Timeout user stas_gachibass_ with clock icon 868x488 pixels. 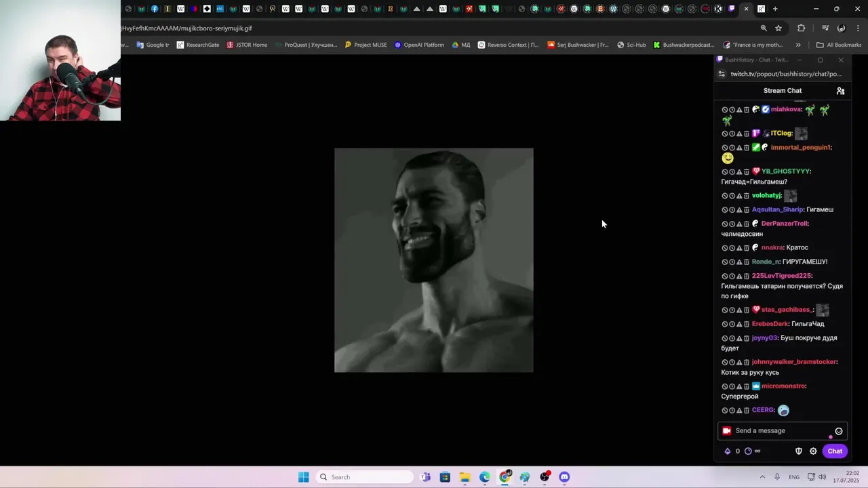pos(732,310)
